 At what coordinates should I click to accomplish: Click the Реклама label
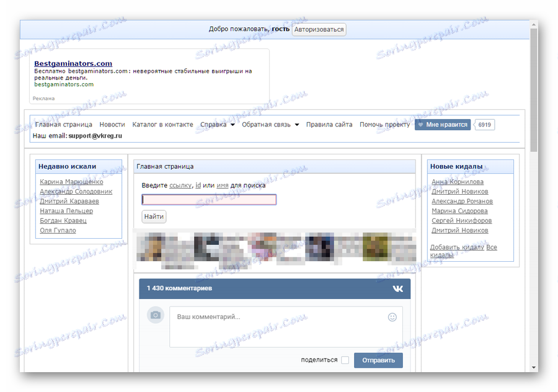point(43,98)
